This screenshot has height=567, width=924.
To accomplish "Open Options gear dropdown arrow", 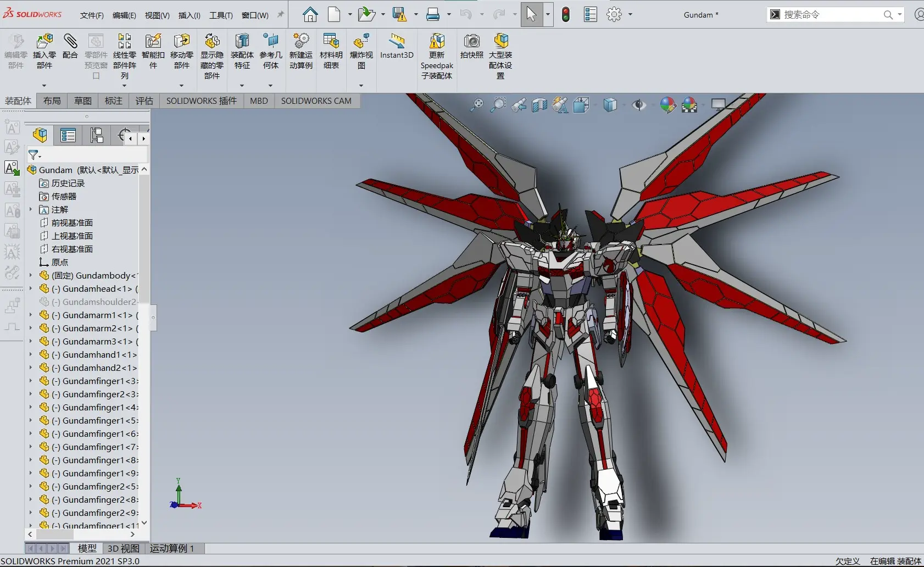I will [x=630, y=14].
